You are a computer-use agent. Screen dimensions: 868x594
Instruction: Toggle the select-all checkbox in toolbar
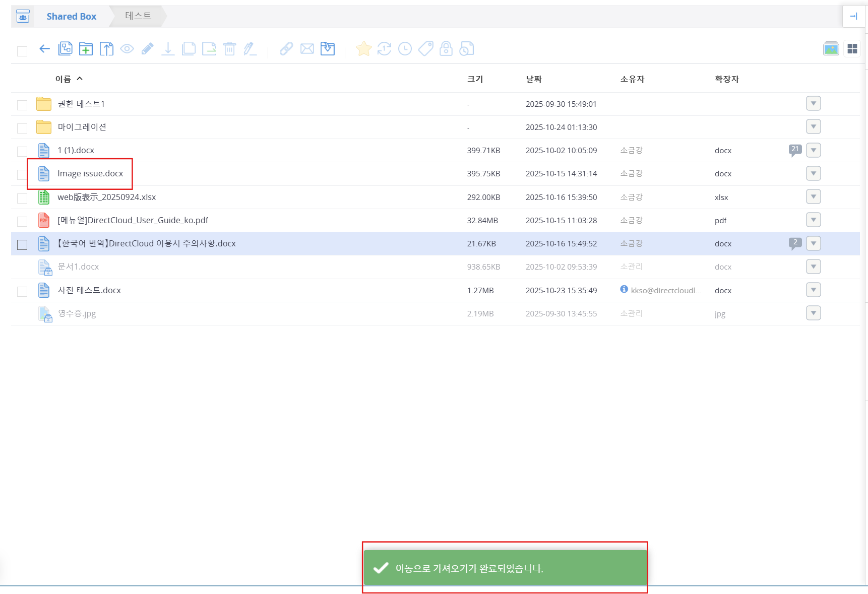click(22, 51)
